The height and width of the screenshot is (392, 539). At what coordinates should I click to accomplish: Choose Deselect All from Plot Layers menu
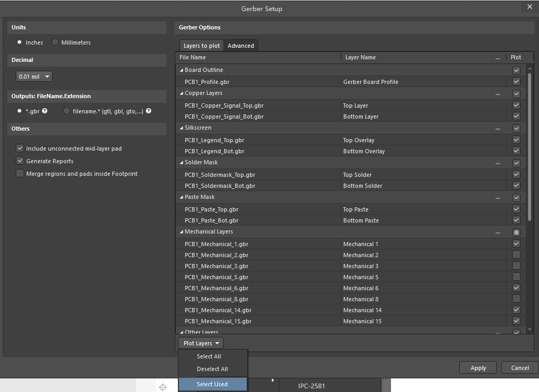(x=212, y=369)
